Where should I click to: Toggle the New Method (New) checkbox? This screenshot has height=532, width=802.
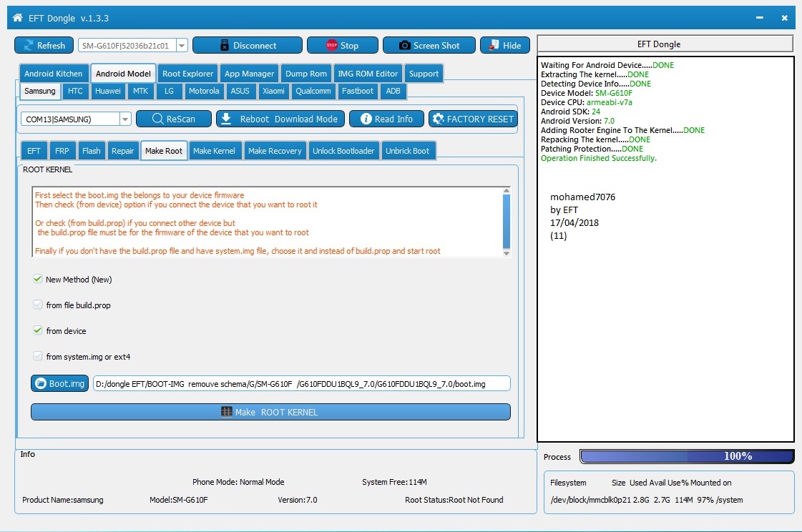coord(37,279)
